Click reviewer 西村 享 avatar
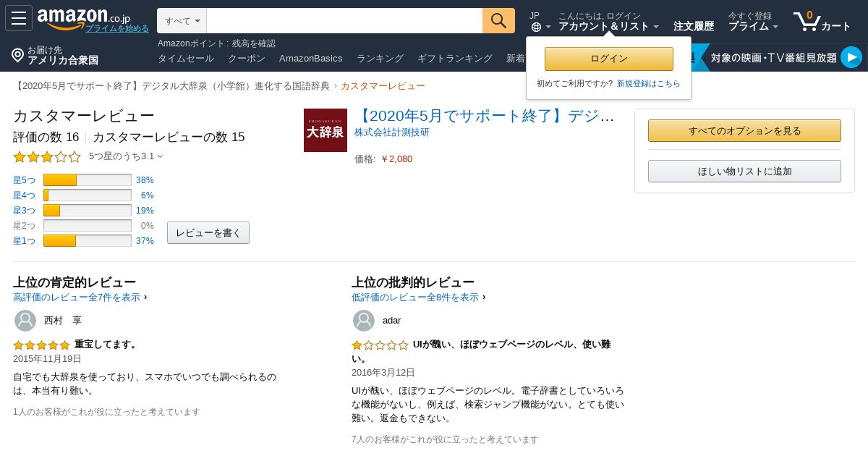Viewport: 868px width, 456px height. pyautogui.click(x=25, y=321)
